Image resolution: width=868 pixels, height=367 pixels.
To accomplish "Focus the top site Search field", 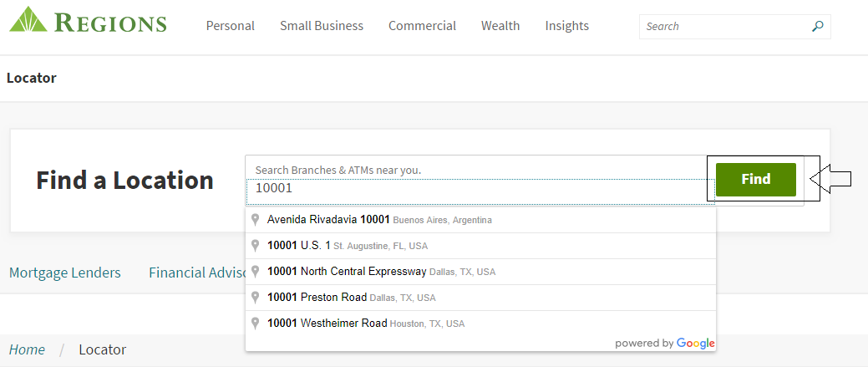I will coord(723,26).
